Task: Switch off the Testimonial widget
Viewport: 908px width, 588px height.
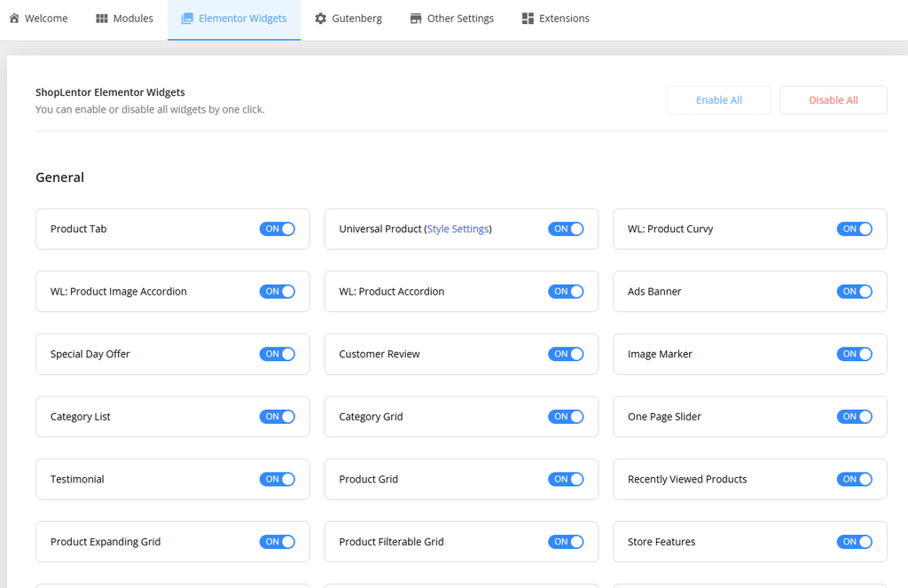Action: pos(278,479)
